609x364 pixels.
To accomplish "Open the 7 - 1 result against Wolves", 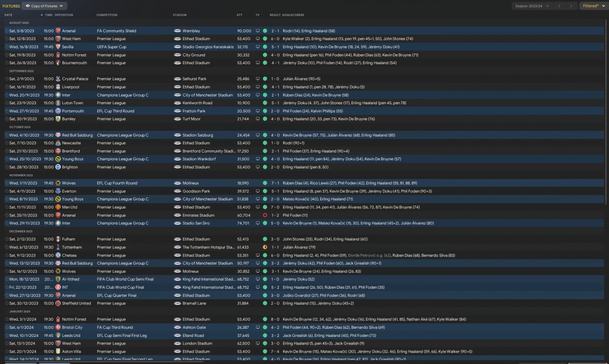I will tap(275, 183).
